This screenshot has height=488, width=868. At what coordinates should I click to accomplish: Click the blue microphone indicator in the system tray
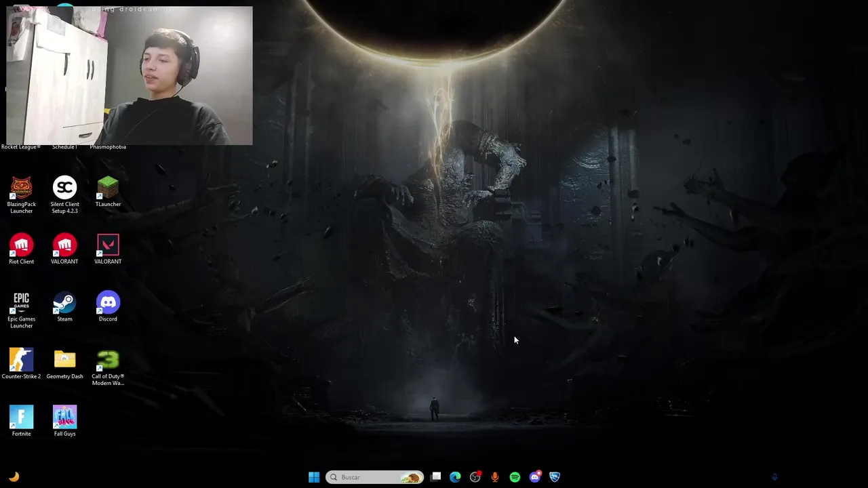(x=774, y=477)
